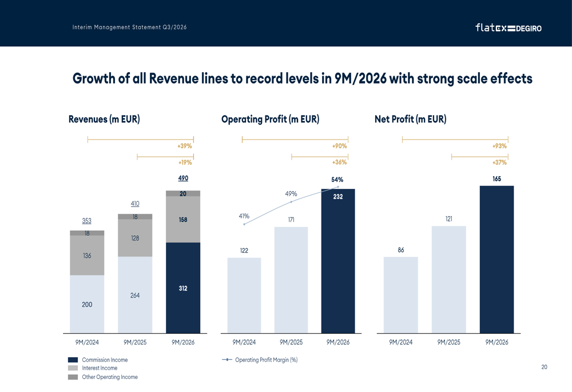Click the 'Commission Income' legend label
Viewport: 572px width, 392px height.
click(105, 360)
